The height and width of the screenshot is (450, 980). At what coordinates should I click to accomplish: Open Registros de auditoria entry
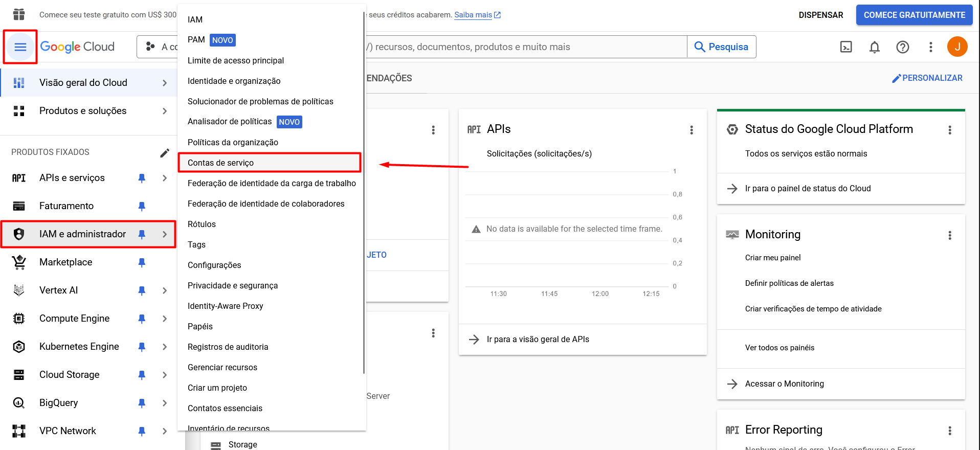270,347
